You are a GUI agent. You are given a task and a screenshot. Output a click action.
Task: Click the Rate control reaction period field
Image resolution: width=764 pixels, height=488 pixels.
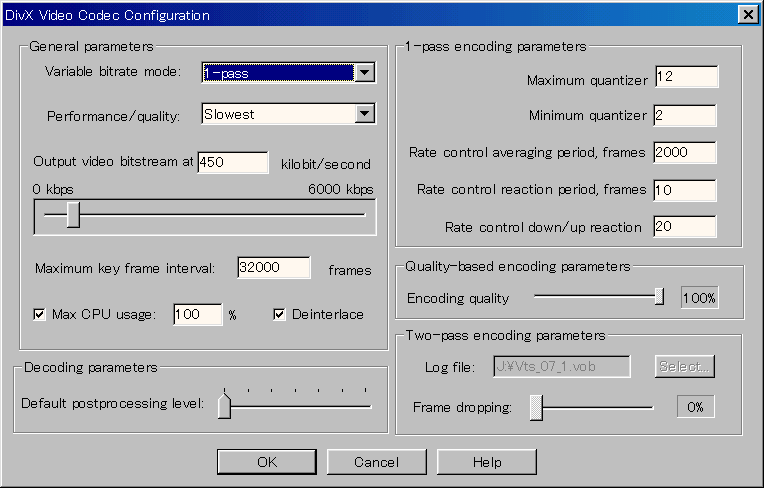[684, 189]
